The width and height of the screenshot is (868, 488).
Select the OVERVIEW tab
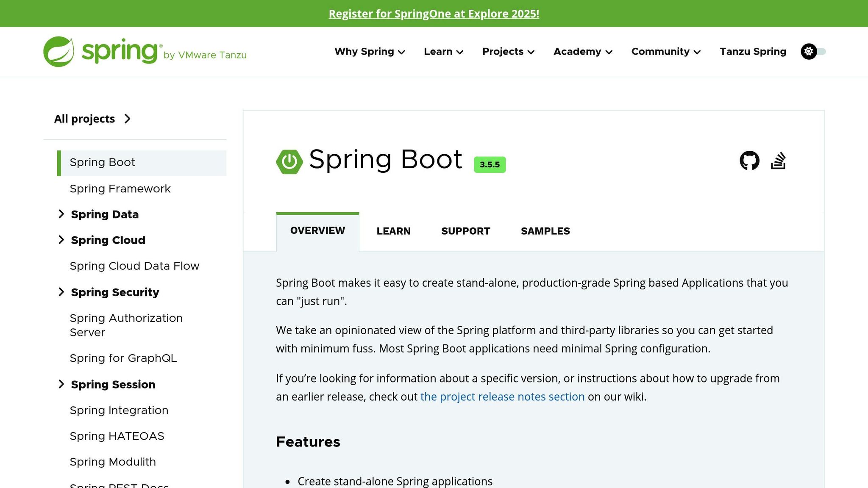(317, 231)
